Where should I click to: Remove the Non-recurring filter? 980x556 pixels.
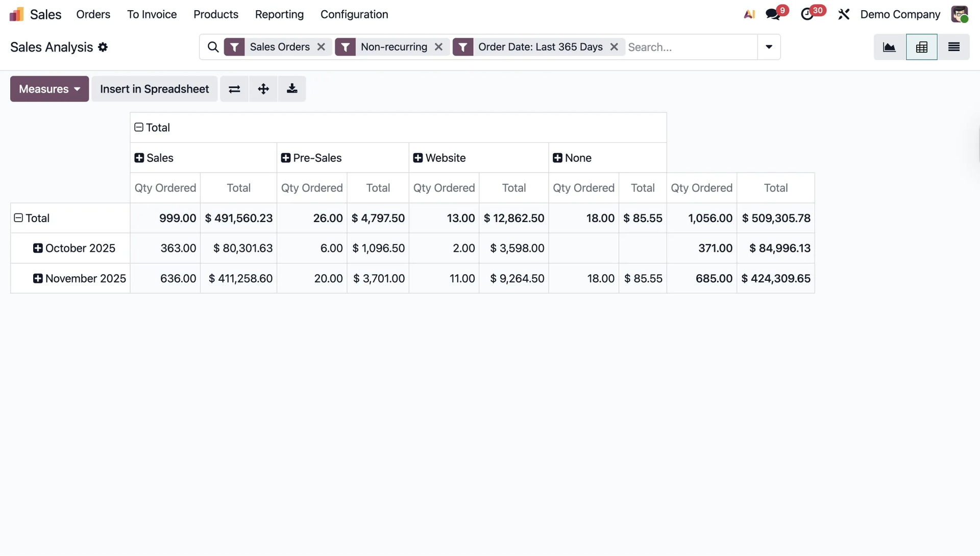438,47
